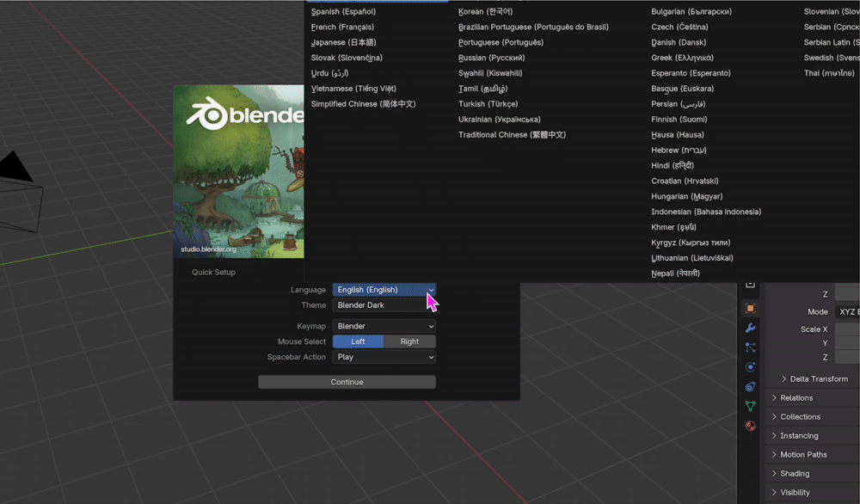Viewport: 860px width, 504px height.
Task: Choose Urdu language option
Action: 329,73
